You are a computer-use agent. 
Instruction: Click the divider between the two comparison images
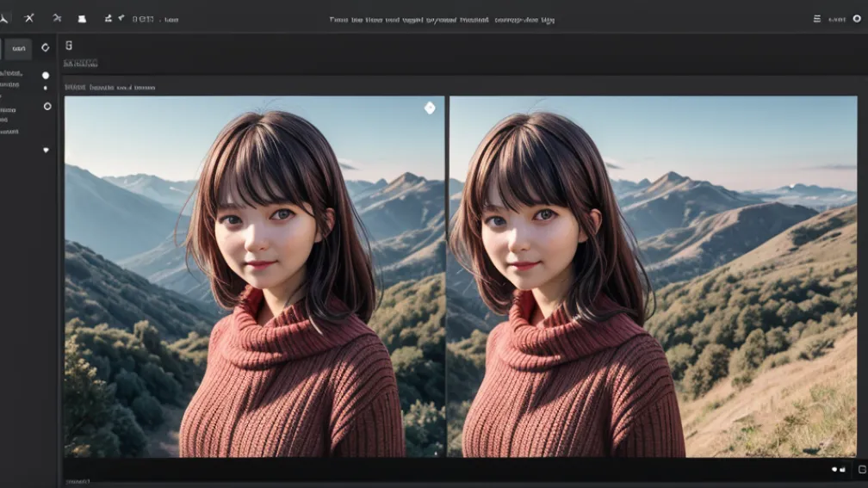pos(446,275)
